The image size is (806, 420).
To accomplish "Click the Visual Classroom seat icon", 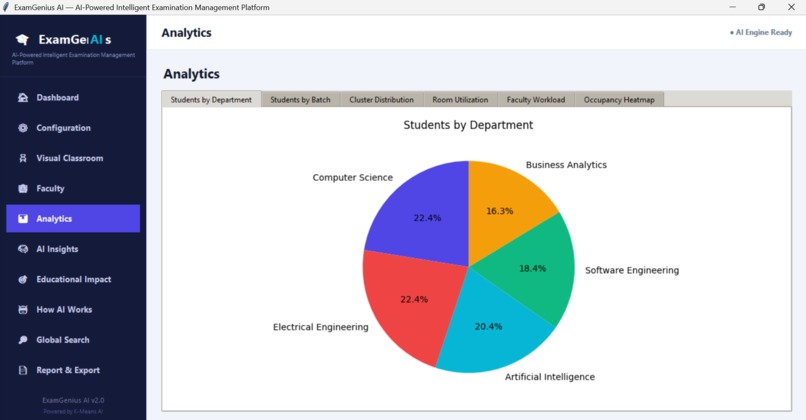I will (23, 158).
